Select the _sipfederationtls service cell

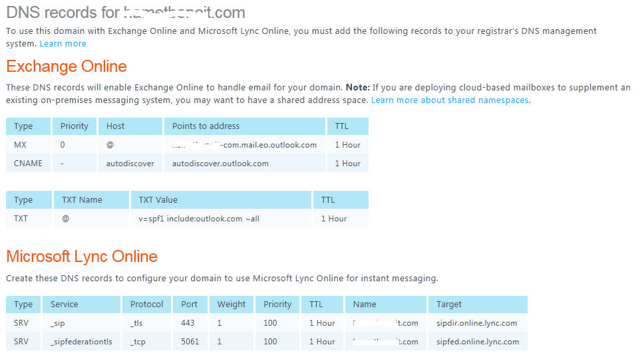(81, 341)
